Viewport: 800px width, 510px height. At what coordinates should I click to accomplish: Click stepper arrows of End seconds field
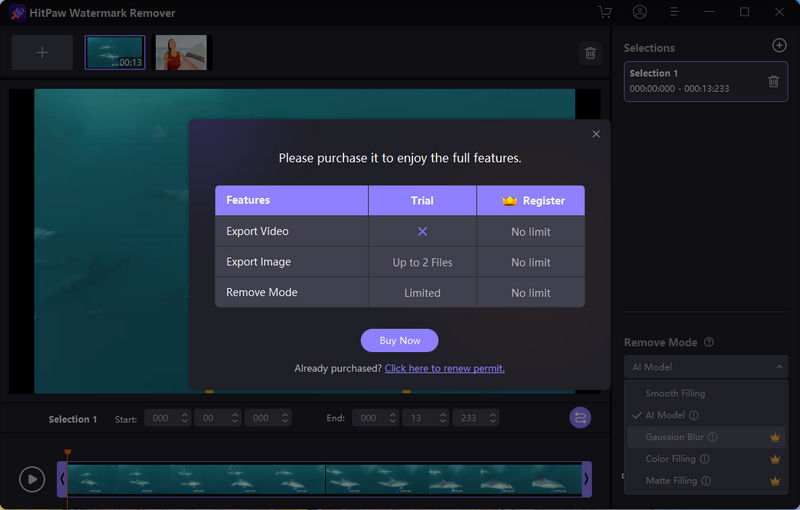[443, 418]
